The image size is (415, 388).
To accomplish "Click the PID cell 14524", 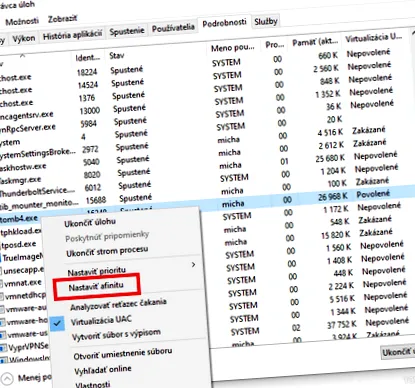I will (88, 85).
